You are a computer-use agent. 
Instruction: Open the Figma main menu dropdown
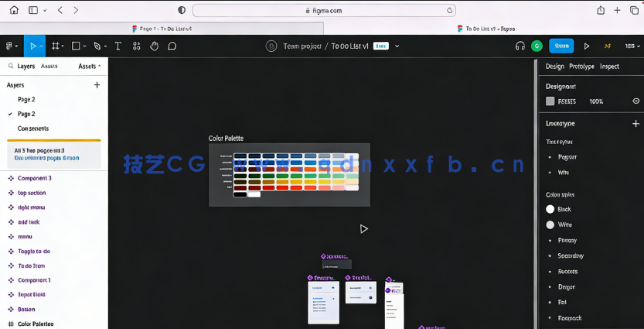pos(10,46)
